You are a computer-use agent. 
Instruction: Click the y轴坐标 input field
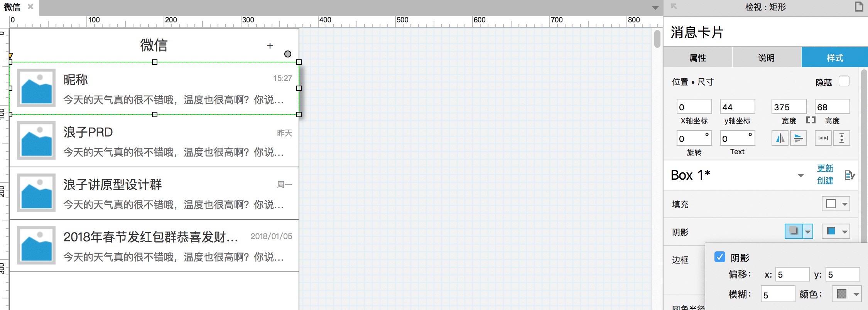coord(737,107)
